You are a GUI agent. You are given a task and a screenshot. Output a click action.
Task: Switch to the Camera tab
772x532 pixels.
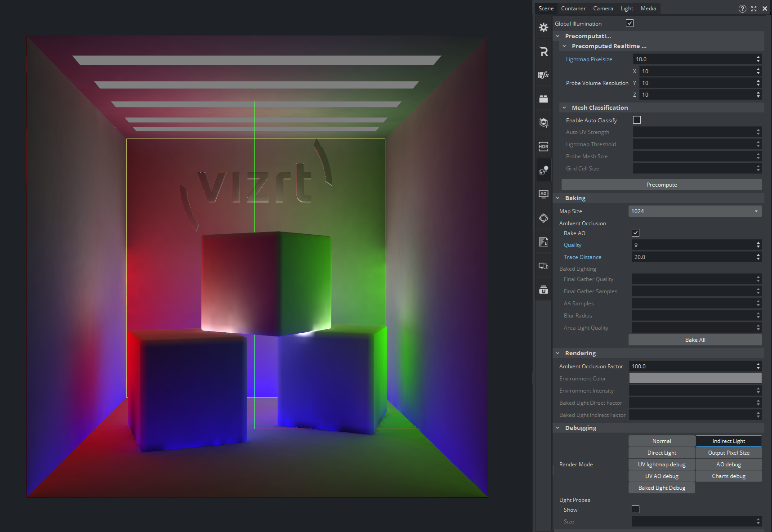tap(603, 9)
